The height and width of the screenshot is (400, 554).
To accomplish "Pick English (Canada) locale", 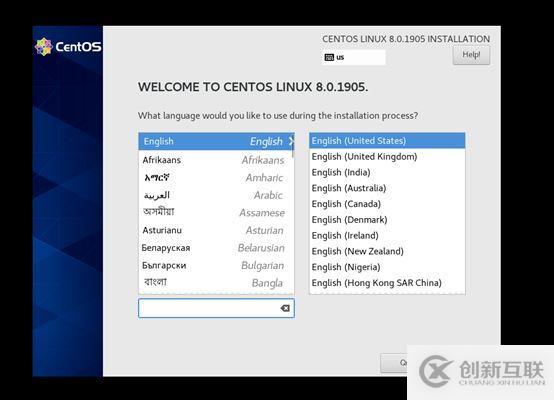I will pyautogui.click(x=387, y=204).
